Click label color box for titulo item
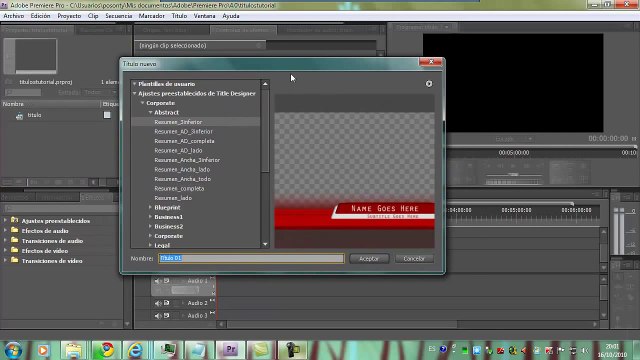 (107, 115)
